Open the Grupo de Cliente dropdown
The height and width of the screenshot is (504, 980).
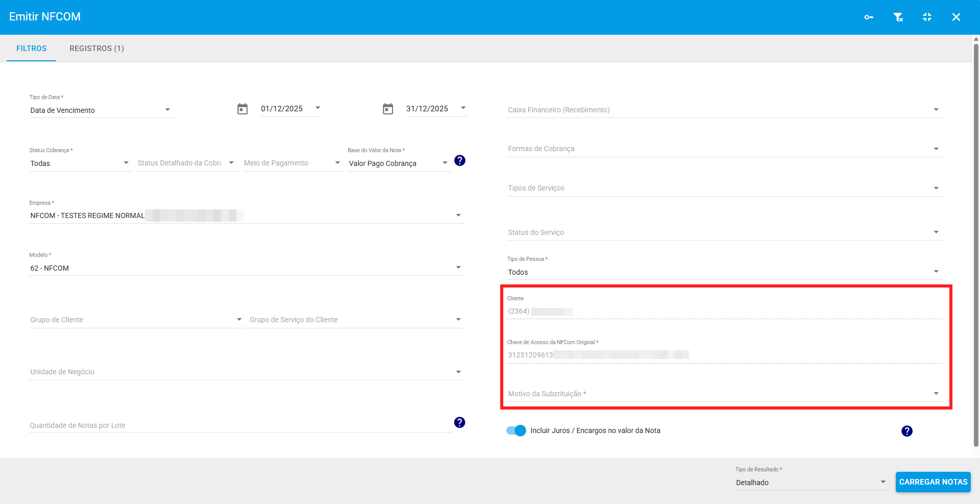click(137, 320)
